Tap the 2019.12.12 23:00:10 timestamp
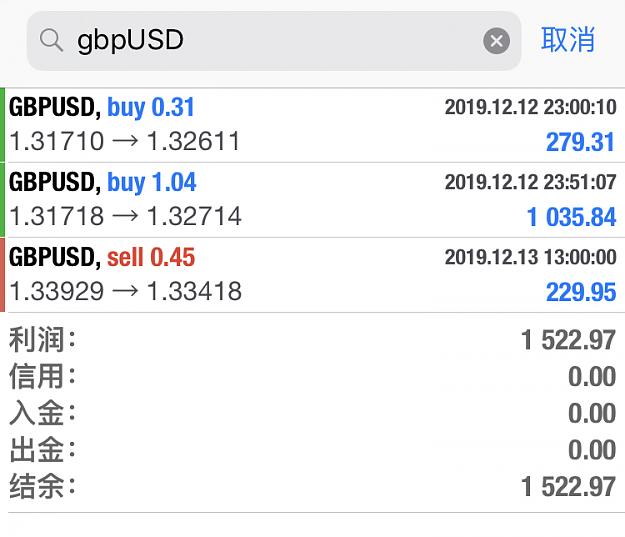The height and width of the screenshot is (537, 625). (531, 107)
